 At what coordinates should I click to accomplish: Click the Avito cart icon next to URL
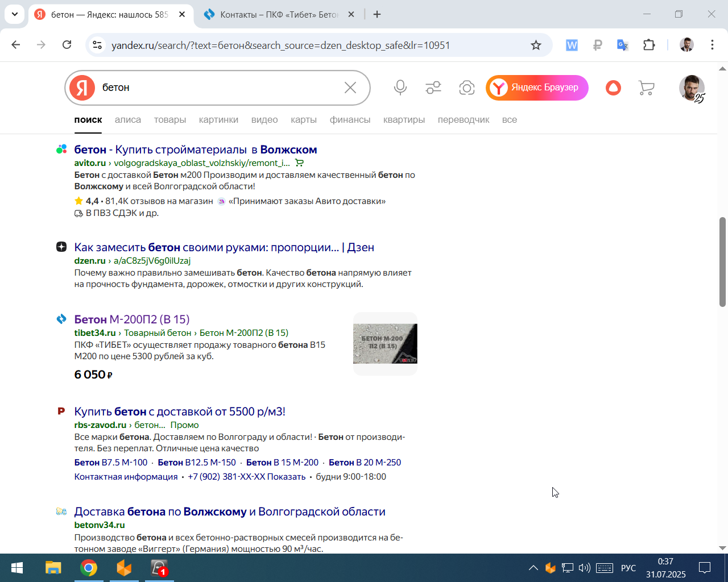(x=300, y=163)
